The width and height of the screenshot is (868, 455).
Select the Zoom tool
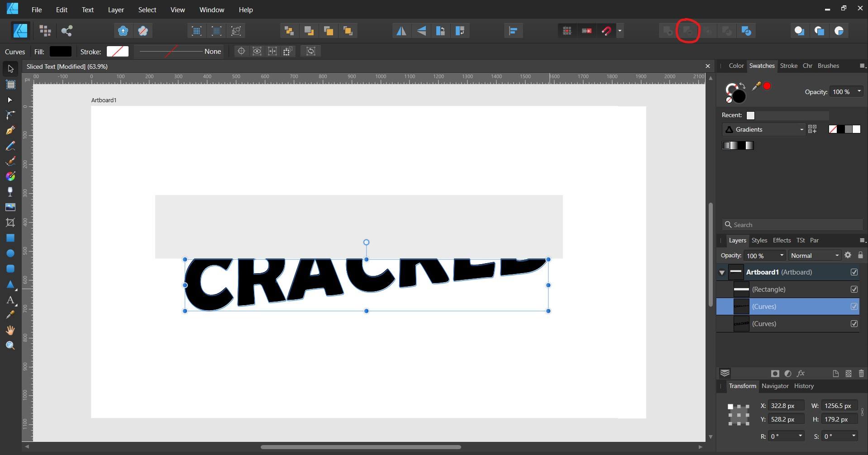point(10,346)
